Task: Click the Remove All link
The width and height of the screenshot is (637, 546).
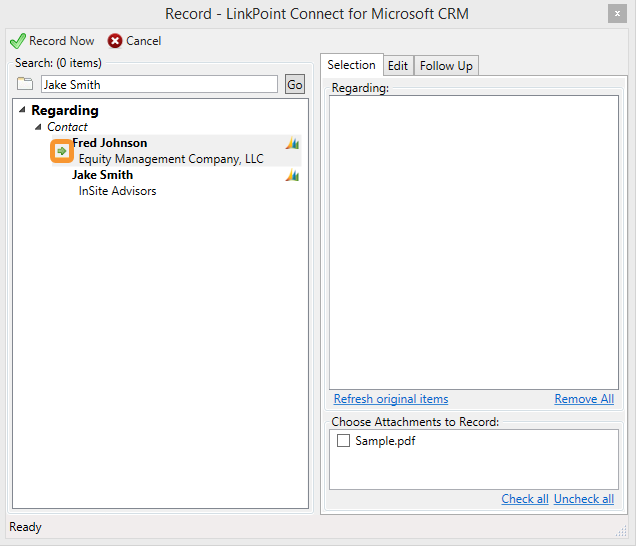Action: pyautogui.click(x=584, y=399)
